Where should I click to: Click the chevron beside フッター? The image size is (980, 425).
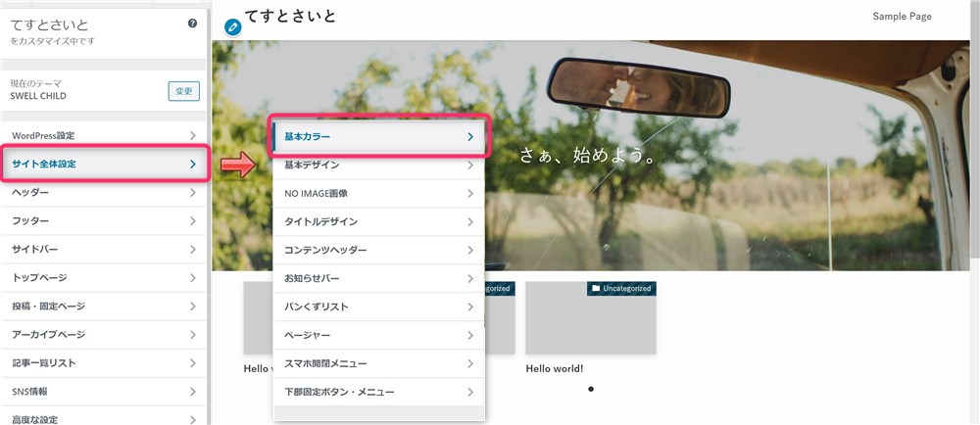pyautogui.click(x=192, y=221)
